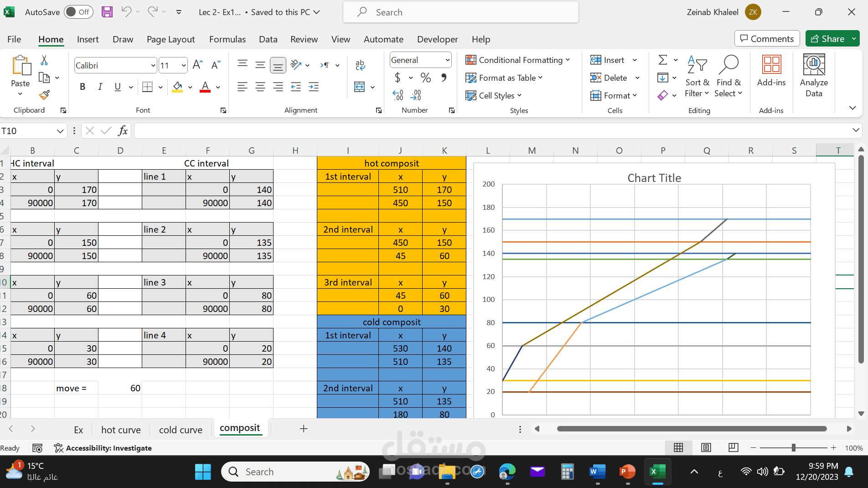Click the Comments button
This screenshot has height=488, width=868.
767,39
